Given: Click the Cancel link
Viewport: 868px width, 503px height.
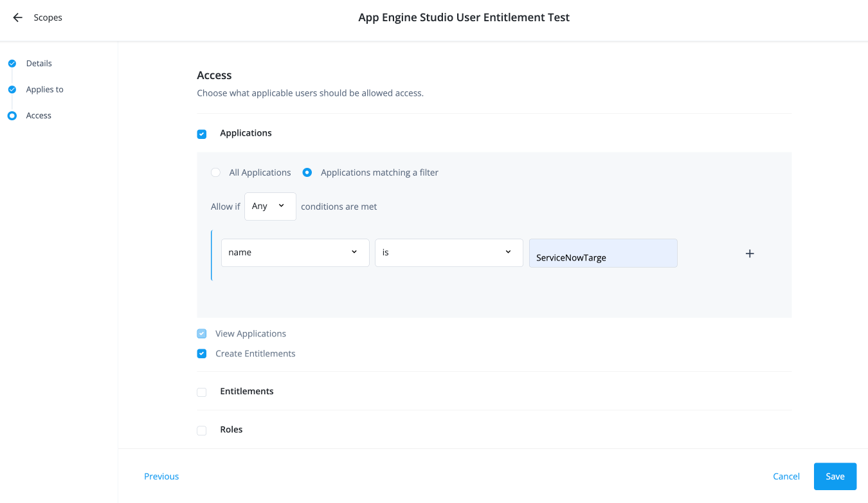Looking at the screenshot, I should coord(786,477).
